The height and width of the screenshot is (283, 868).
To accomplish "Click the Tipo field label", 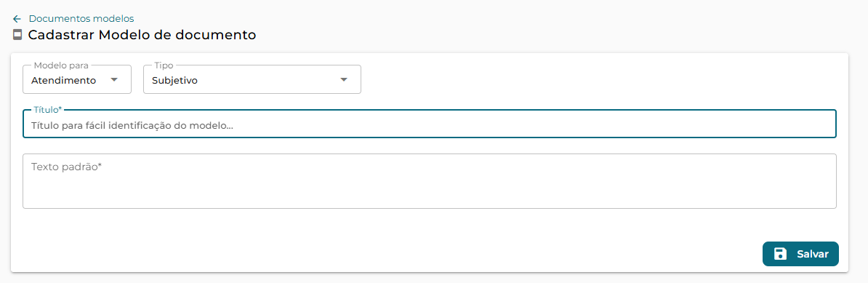I will (164, 65).
